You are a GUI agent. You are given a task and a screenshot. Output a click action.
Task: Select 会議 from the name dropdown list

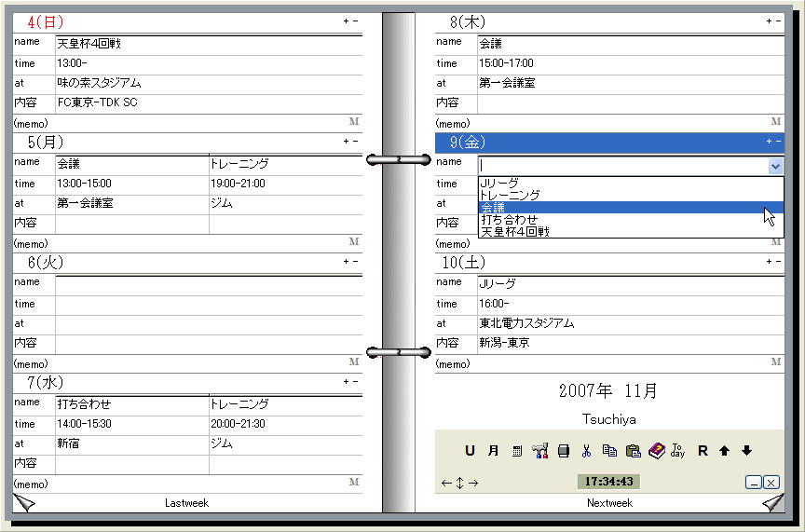[631, 208]
